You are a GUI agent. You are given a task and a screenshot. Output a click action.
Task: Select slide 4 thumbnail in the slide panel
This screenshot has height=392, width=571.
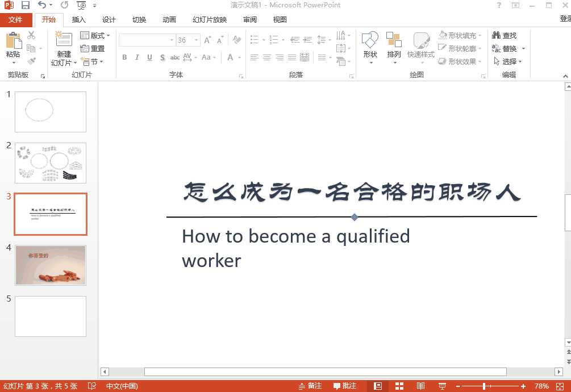[x=50, y=265]
